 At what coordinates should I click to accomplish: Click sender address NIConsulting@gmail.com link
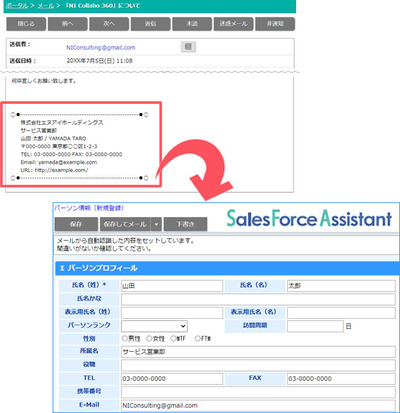point(101,47)
